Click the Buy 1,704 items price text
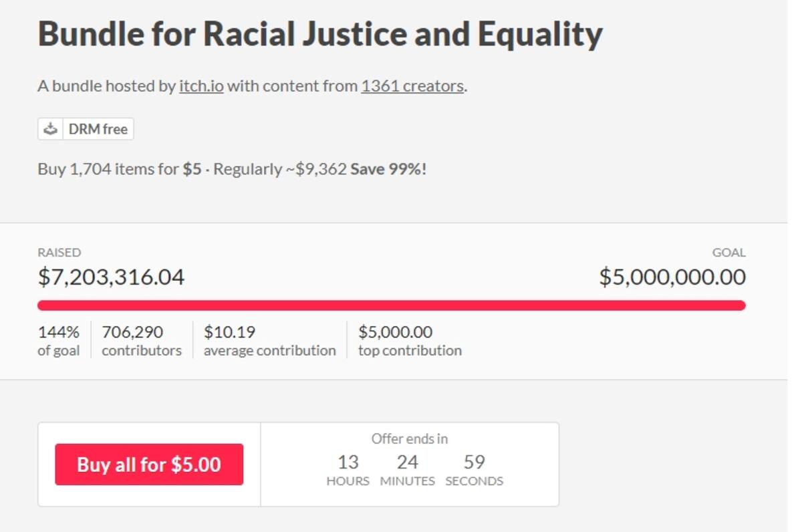The width and height of the screenshot is (802, 532). (x=120, y=169)
